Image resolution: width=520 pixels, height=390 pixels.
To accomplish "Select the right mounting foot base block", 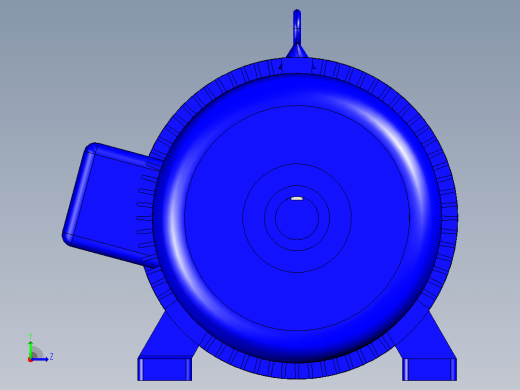I will click(x=429, y=369).
